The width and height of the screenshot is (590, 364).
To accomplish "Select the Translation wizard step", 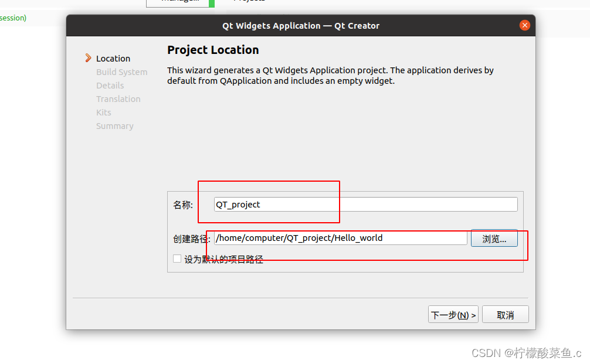I will coord(118,99).
